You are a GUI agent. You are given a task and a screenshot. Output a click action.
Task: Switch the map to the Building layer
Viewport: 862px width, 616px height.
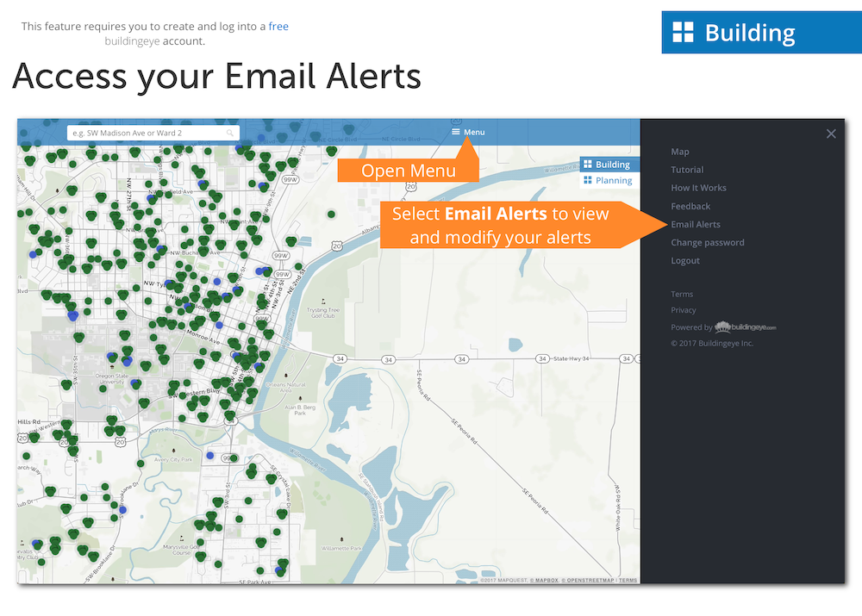[x=609, y=165]
